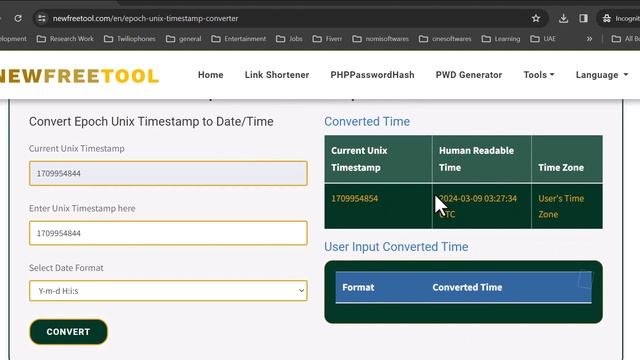Open the browser downloads icon
640x360 pixels.
[563, 18]
